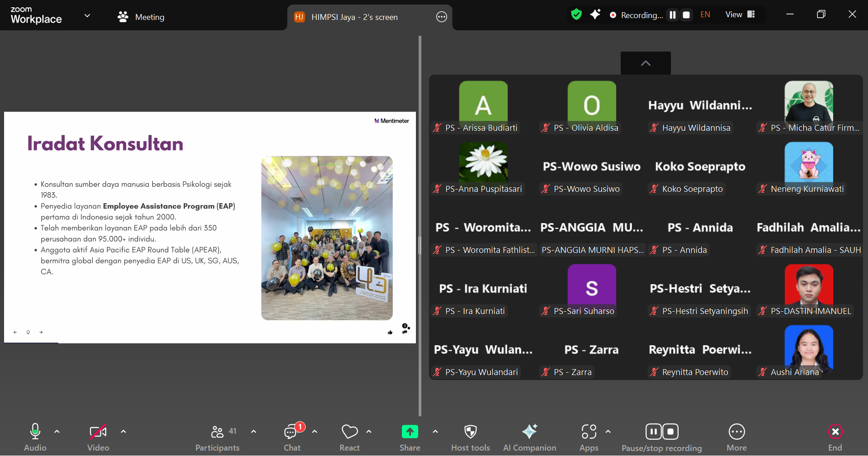The height and width of the screenshot is (456, 868).
Task: Expand apps options caret
Action: coord(608,432)
